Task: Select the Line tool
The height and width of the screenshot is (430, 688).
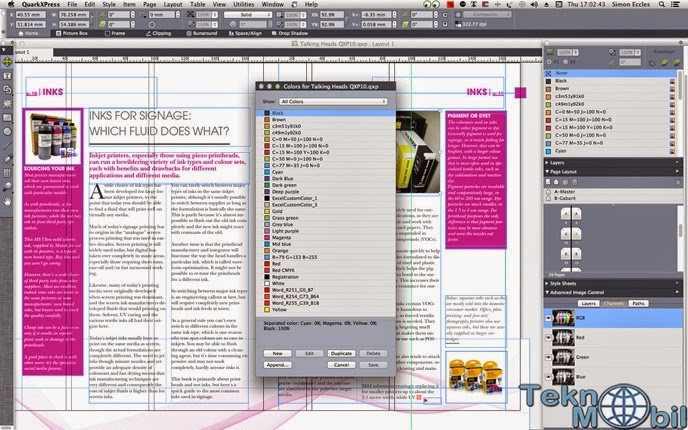Action: (x=7, y=145)
